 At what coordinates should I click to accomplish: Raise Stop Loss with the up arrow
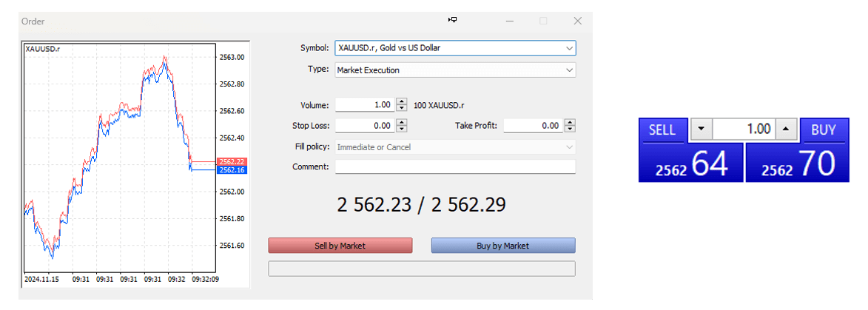pos(402,123)
